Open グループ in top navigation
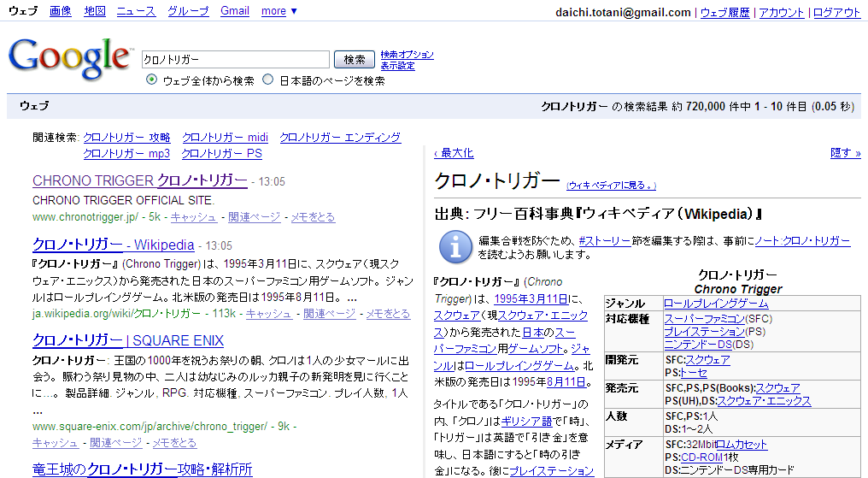 (188, 11)
